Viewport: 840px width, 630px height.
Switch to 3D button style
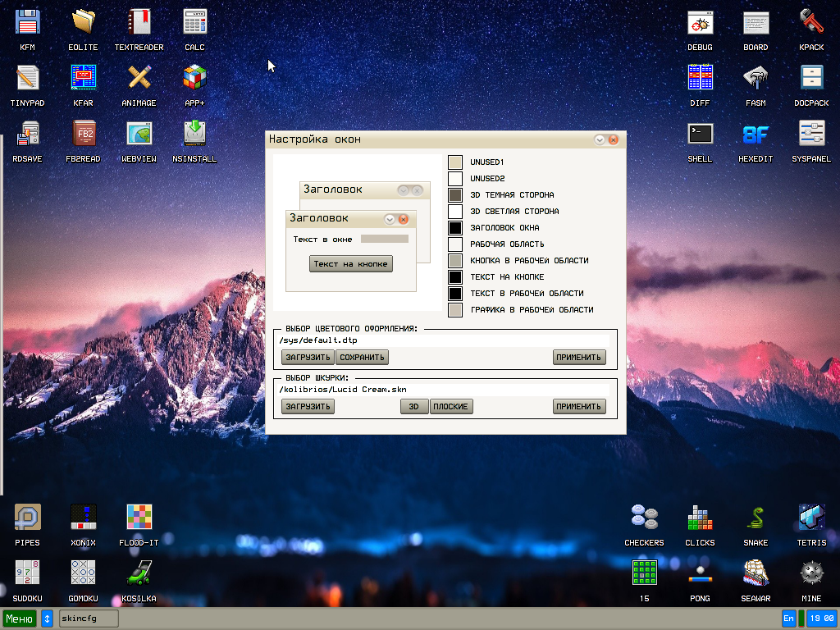pyautogui.click(x=414, y=406)
